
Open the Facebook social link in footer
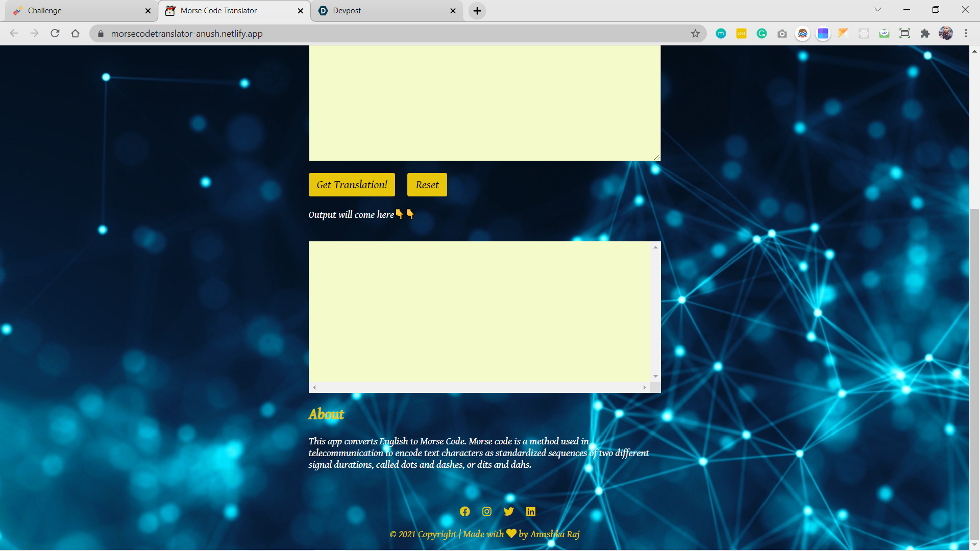464,511
